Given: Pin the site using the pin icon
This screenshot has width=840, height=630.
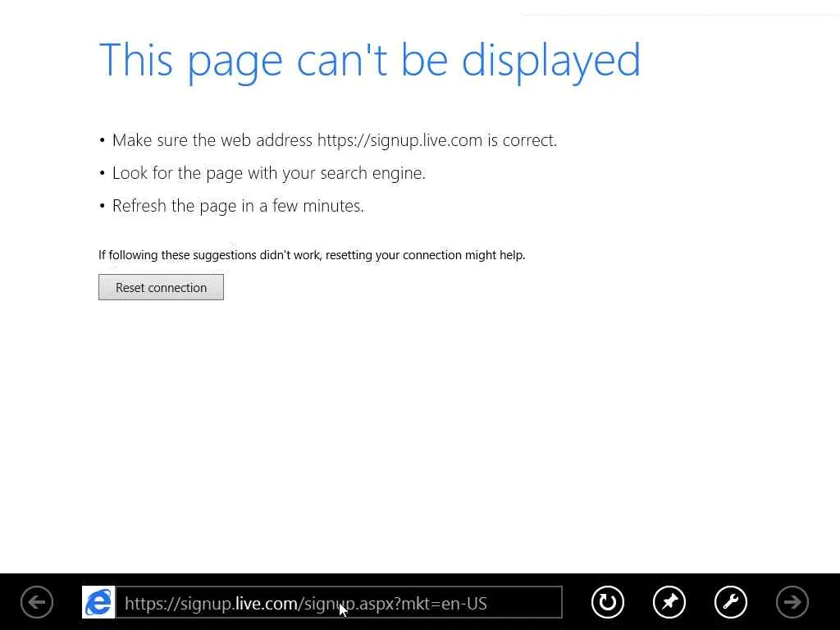Looking at the screenshot, I should pyautogui.click(x=669, y=602).
